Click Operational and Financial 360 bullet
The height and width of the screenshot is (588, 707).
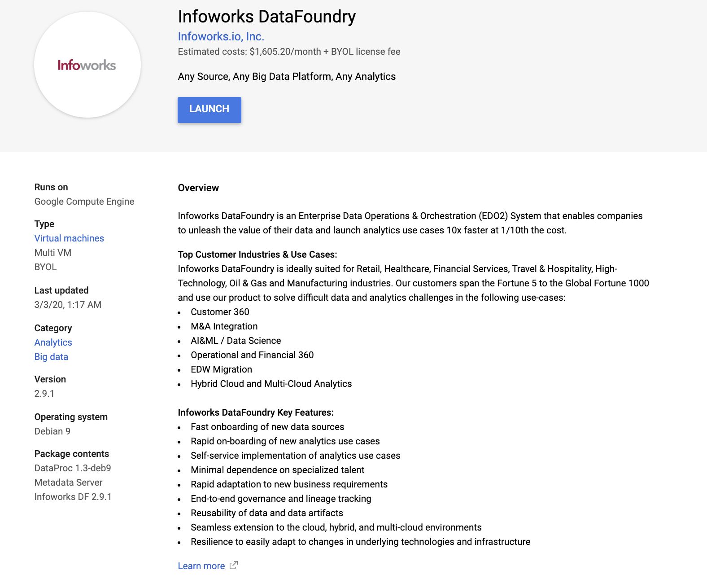pyautogui.click(x=252, y=355)
